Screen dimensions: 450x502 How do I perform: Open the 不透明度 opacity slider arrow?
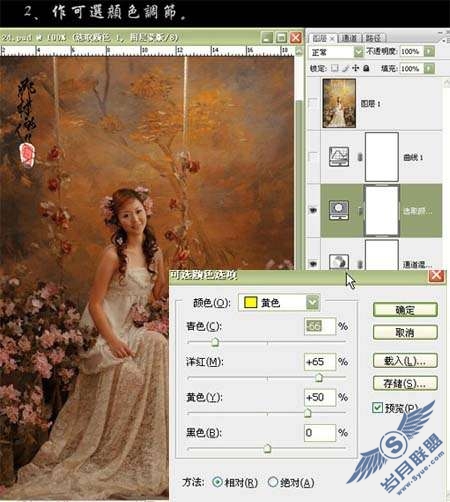(x=429, y=51)
